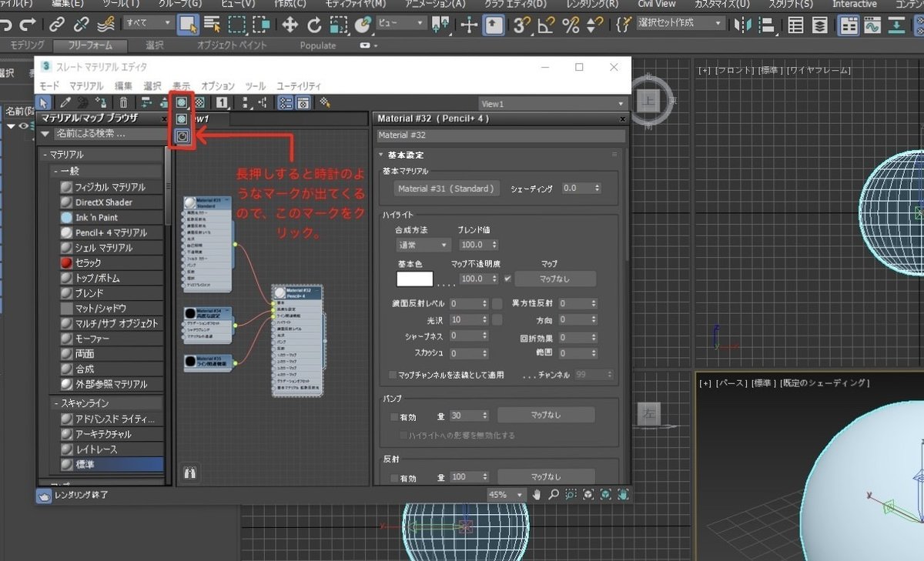Screen dimensions: 924x561
Task: Pick material from object eyedropper
Action: click(x=65, y=102)
